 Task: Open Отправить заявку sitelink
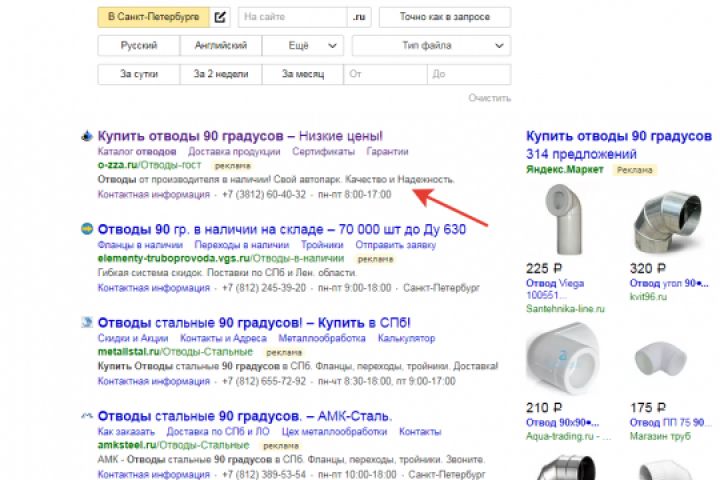pyautogui.click(x=396, y=245)
